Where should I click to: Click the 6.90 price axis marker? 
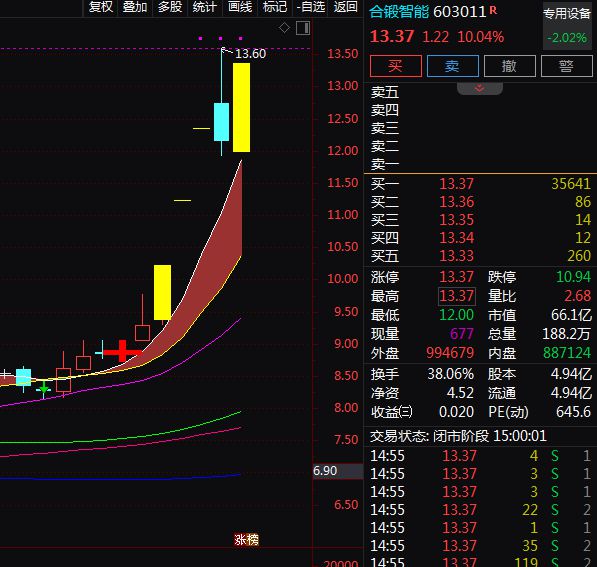338,471
